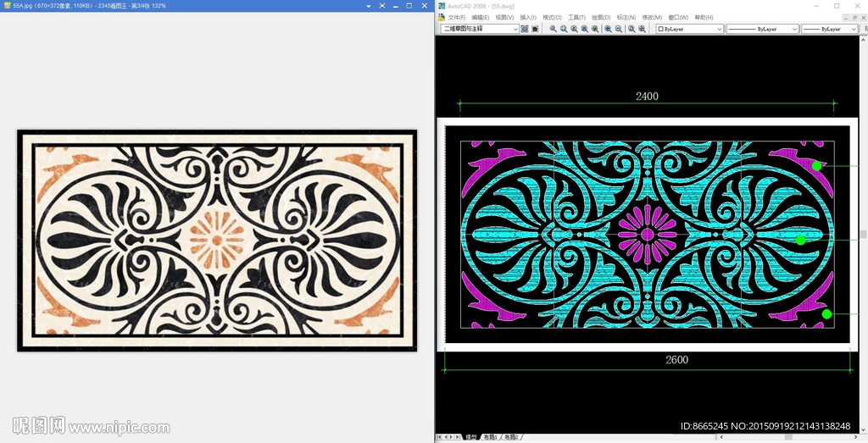Click the 2400 dimension text
The height and width of the screenshot is (443, 868).
pyautogui.click(x=647, y=96)
